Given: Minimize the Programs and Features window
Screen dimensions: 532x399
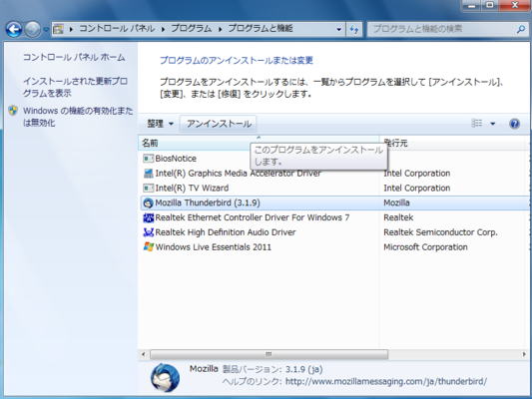Looking at the screenshot, I should click(x=472, y=5).
